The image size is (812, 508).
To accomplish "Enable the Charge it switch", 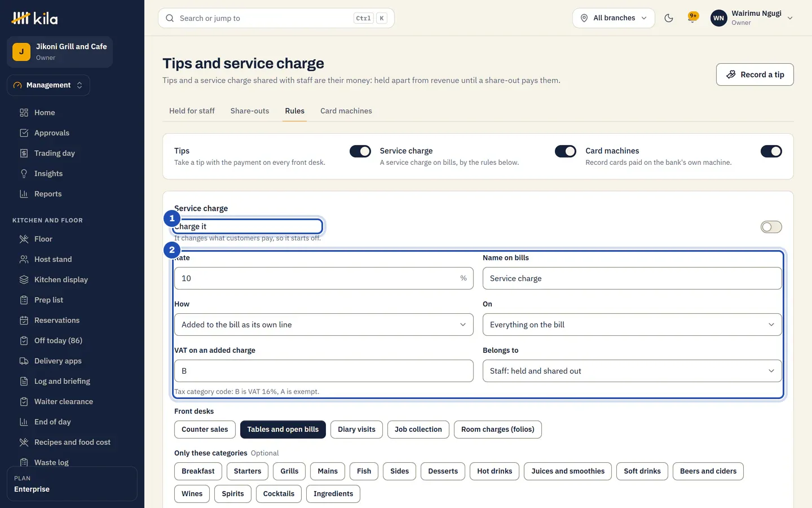I will pyautogui.click(x=771, y=227).
